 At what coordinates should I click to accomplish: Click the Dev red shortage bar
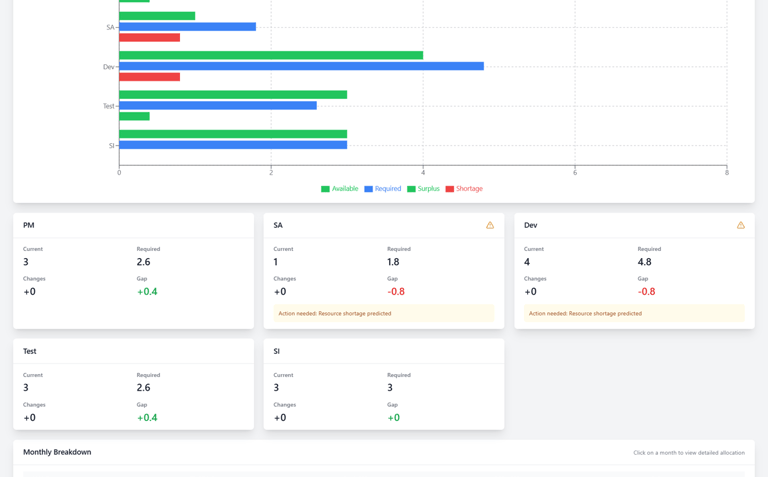tap(149, 77)
